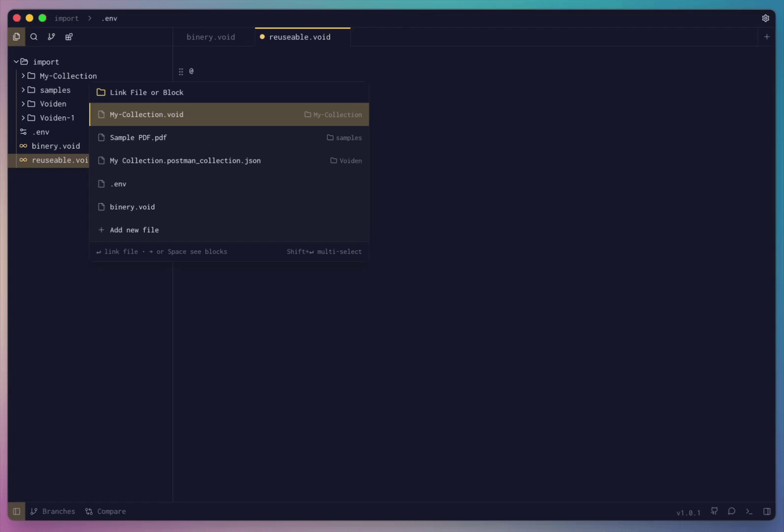Toggle right sidebar panel from status bar

[x=767, y=511]
